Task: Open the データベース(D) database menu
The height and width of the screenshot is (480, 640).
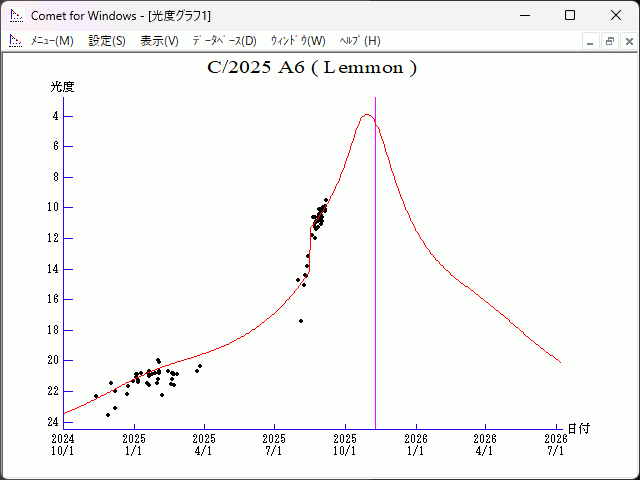Action: (x=224, y=41)
